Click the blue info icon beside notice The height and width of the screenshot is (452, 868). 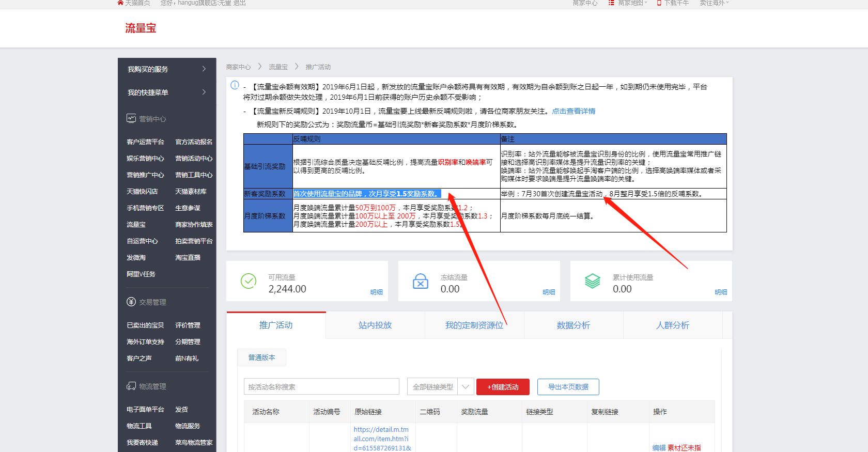[x=235, y=85]
